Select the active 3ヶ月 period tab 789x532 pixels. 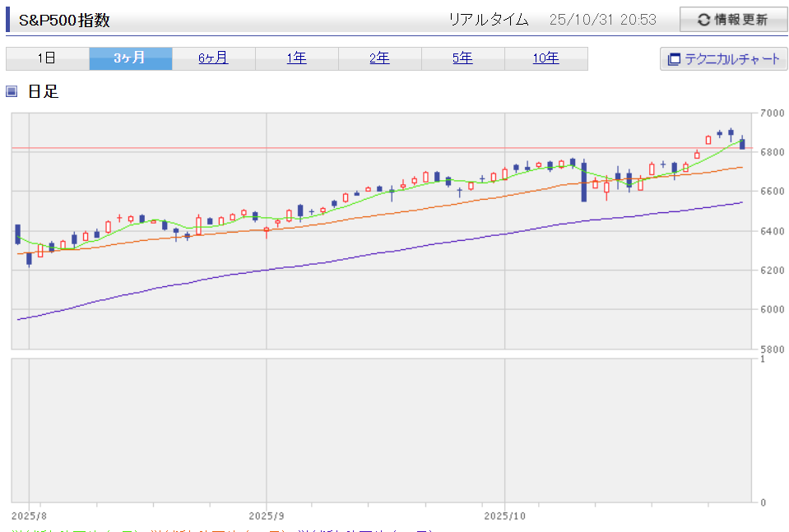[130, 58]
